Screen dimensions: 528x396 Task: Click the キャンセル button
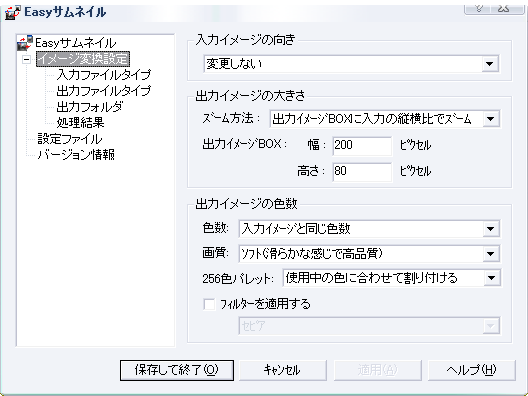(283, 370)
